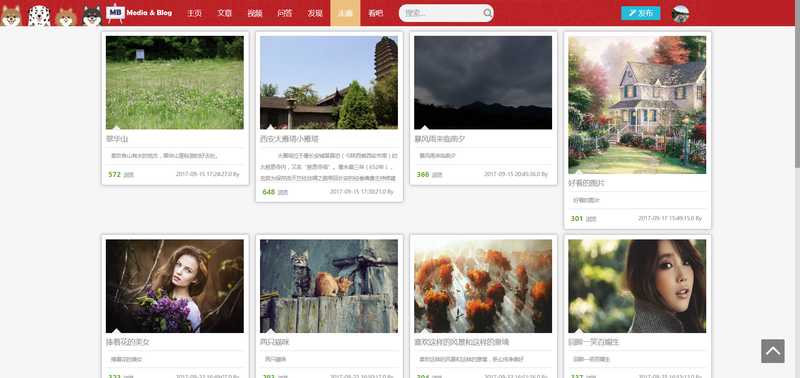Open the 主页 menu item

click(x=194, y=13)
